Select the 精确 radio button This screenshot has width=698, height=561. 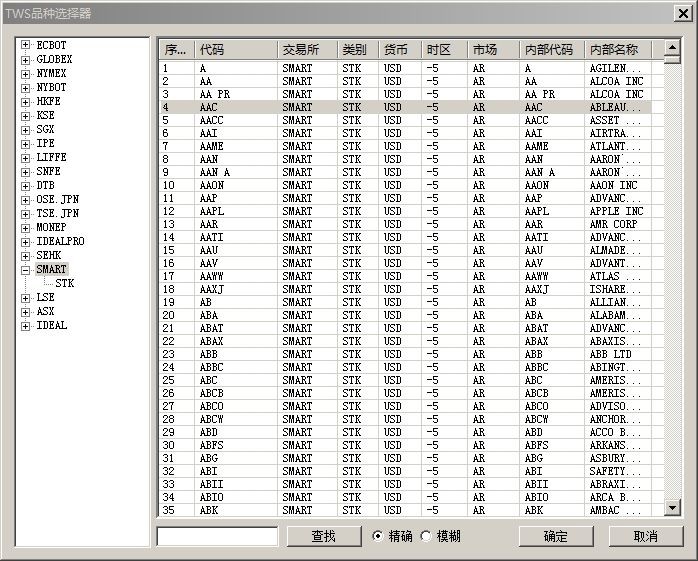[377, 536]
